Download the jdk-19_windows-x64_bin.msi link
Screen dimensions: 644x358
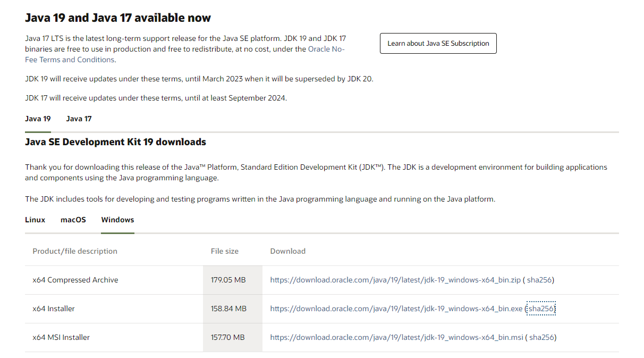(x=396, y=337)
